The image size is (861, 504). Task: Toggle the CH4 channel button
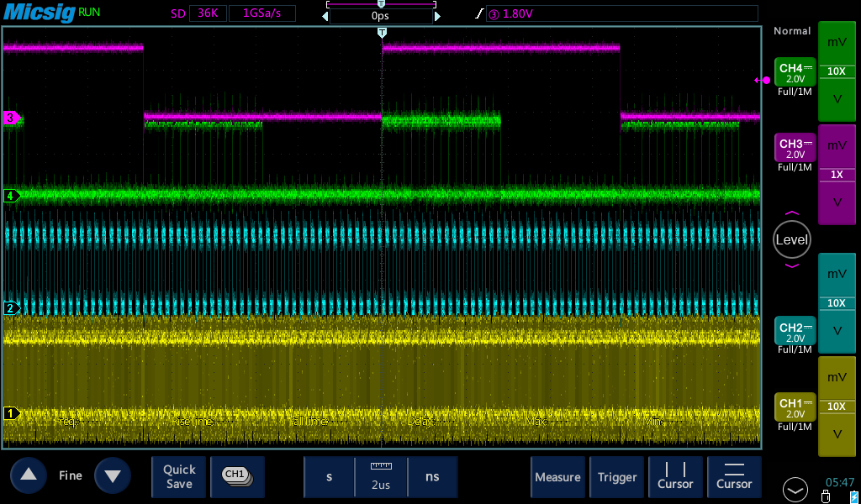pos(795,73)
